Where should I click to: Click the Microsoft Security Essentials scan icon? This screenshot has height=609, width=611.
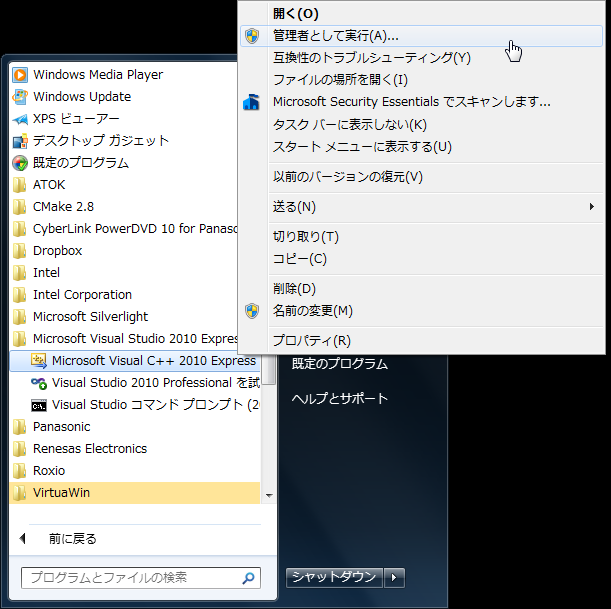tap(251, 102)
